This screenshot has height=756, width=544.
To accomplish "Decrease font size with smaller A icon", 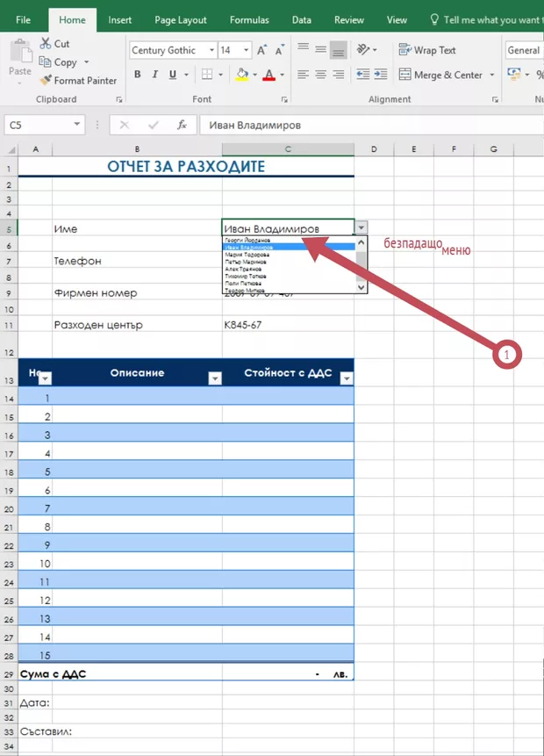I will click(280, 50).
